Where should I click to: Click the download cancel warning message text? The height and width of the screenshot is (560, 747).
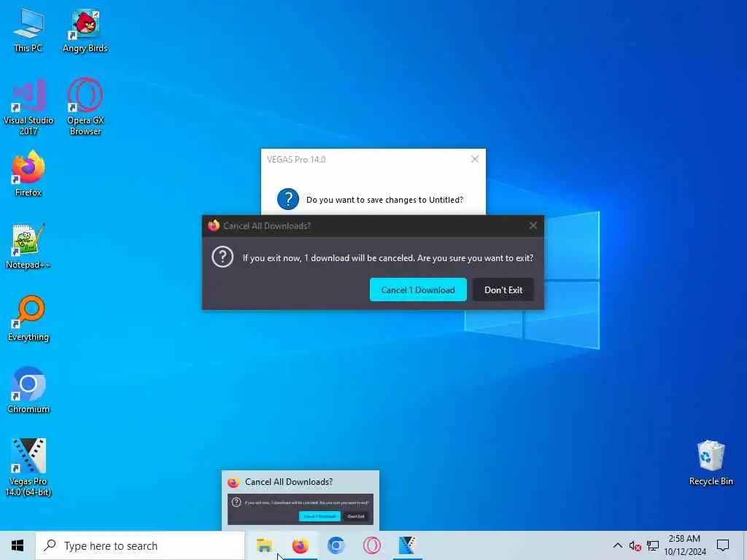(x=388, y=257)
